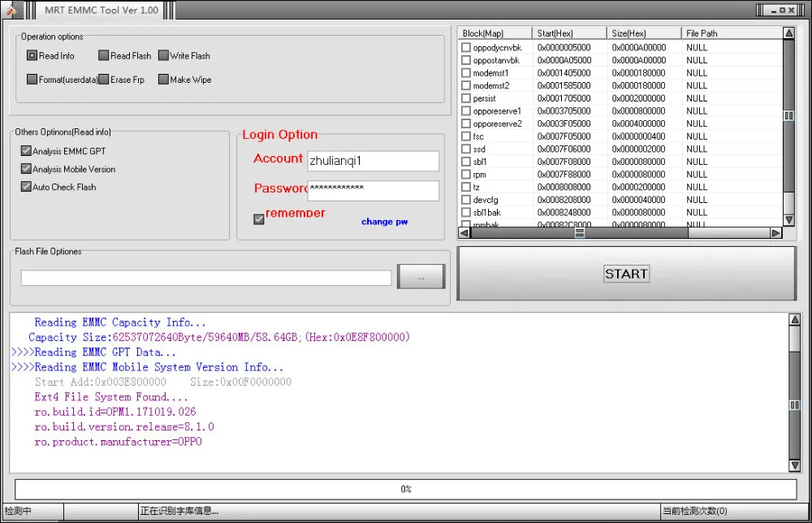Click the down arrow on the partition list scrollbar
The height and width of the screenshot is (523, 812).
click(788, 219)
